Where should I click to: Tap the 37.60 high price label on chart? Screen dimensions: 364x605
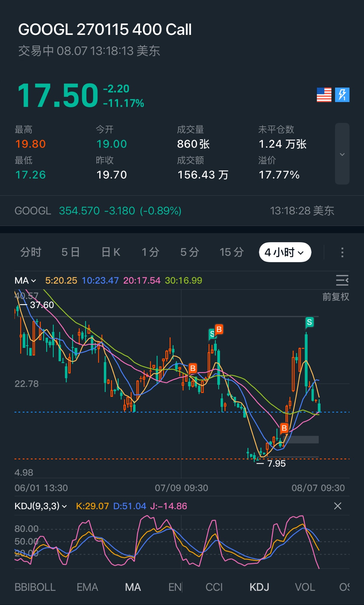pyautogui.click(x=42, y=305)
